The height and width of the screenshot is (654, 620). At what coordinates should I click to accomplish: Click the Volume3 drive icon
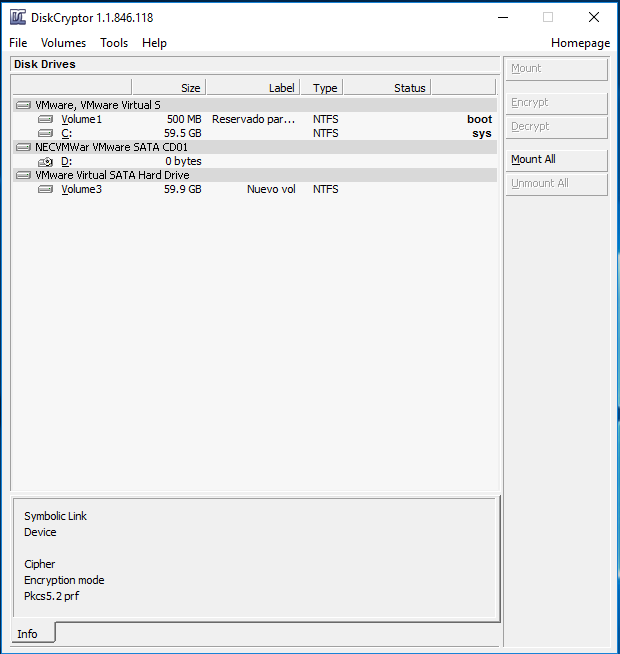45,189
